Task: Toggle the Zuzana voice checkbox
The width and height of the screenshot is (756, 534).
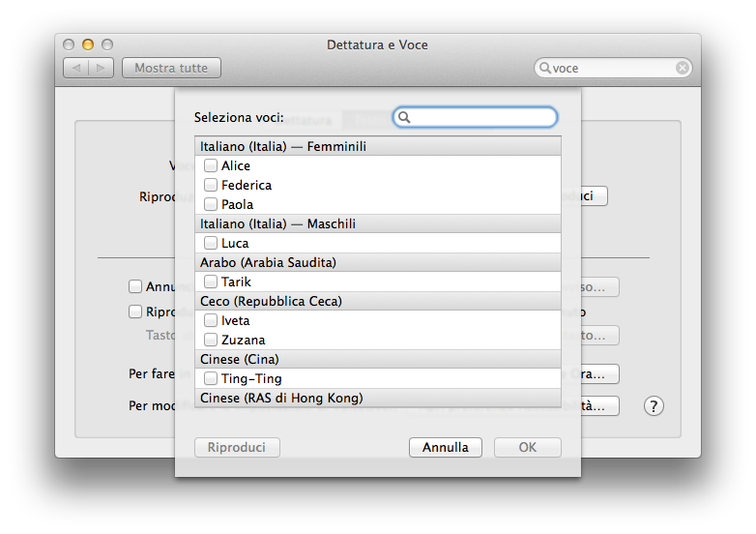Action: [211, 341]
